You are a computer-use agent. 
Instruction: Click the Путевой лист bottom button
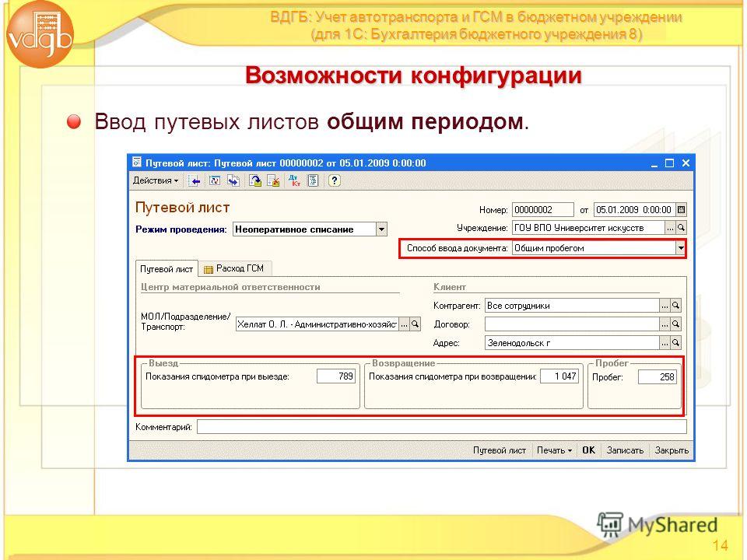[500, 450]
